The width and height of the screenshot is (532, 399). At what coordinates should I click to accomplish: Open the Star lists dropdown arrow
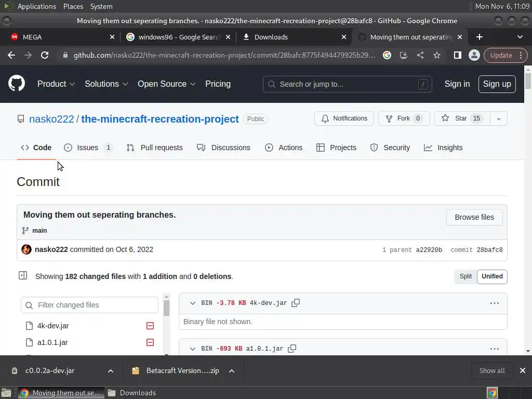(498, 119)
